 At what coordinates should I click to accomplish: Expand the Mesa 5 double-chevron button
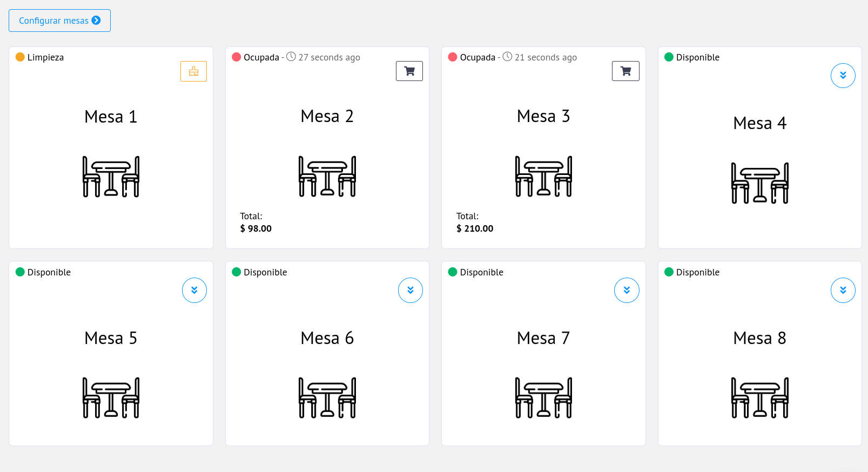(194, 291)
